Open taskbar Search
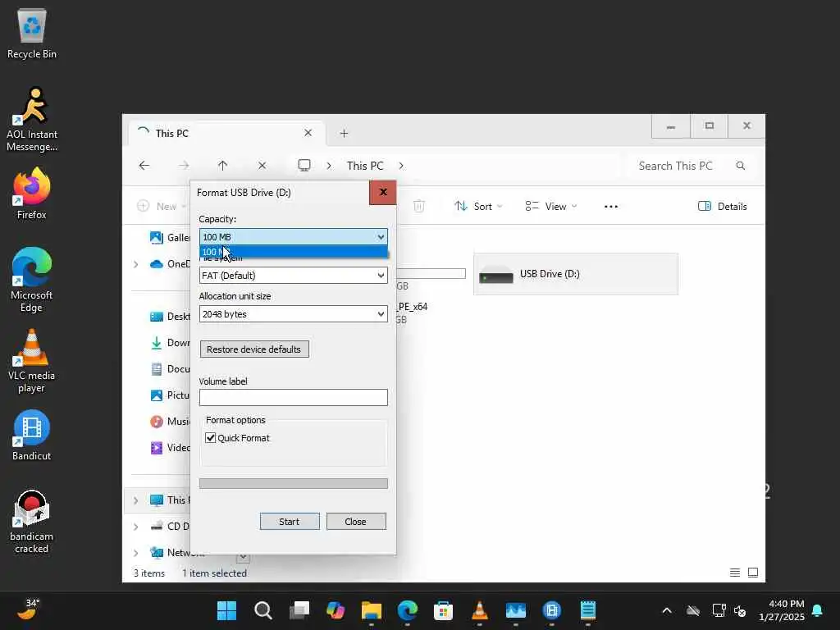The width and height of the screenshot is (840, 630). [x=263, y=610]
